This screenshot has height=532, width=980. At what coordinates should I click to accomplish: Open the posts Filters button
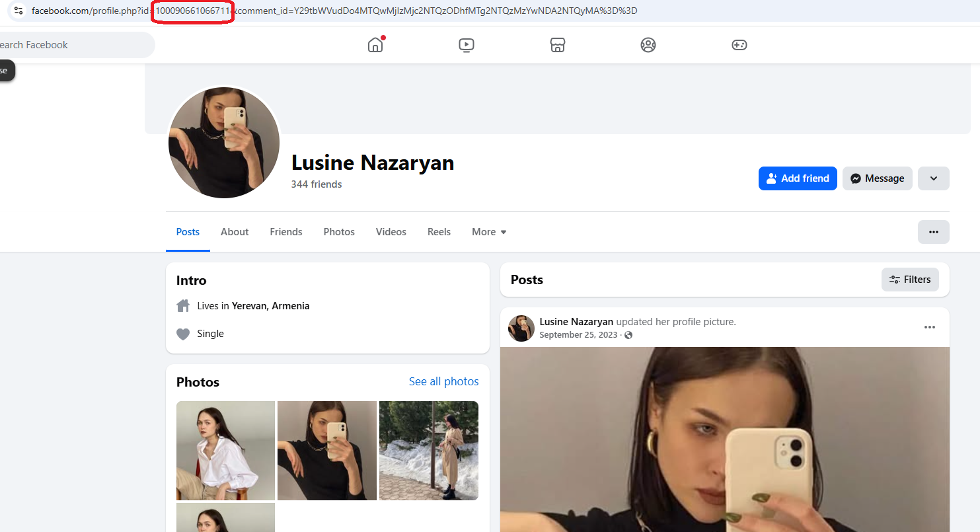click(x=910, y=280)
